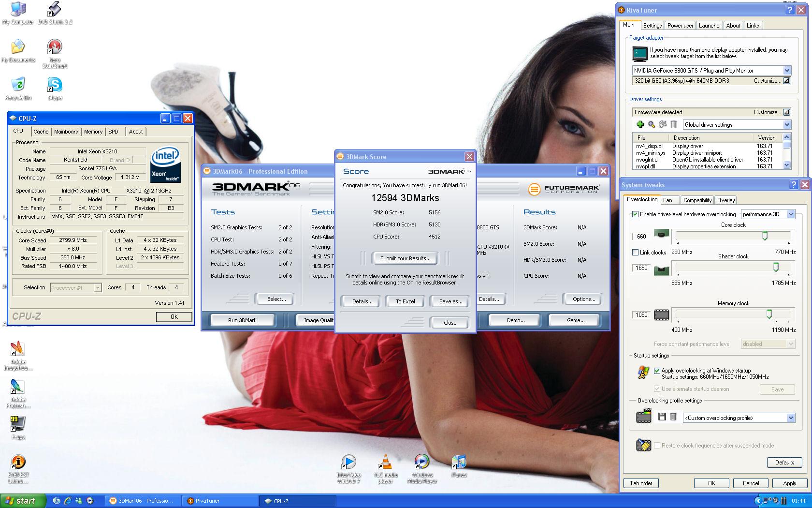Click RivaTuner delete trash icon in Driver settings
This screenshot has height=508, width=812.
674,124
